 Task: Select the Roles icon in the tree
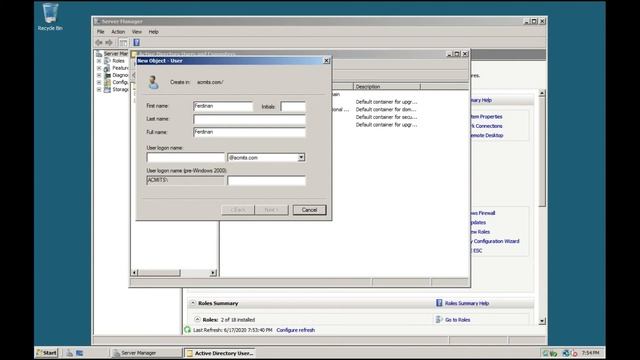coord(107,61)
